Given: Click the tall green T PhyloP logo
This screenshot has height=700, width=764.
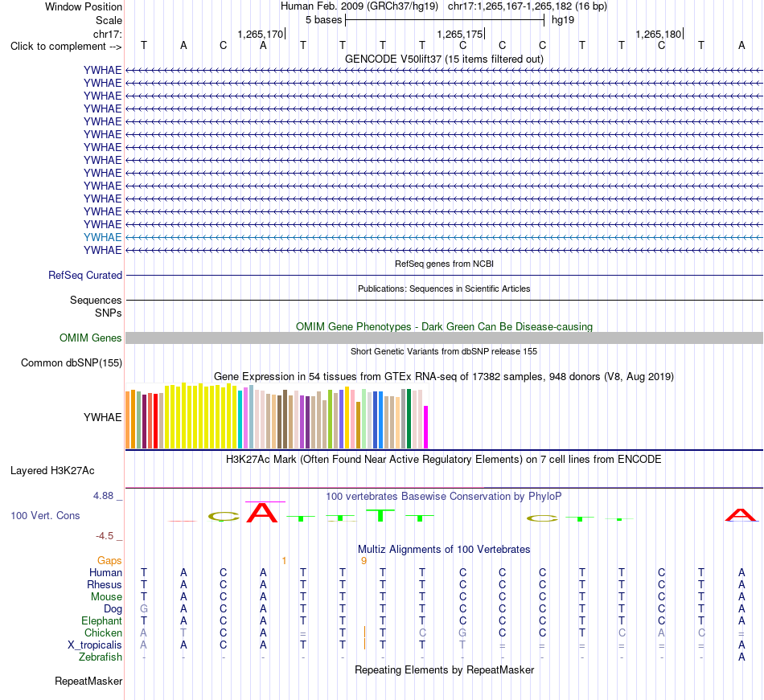Looking at the screenshot, I should tap(380, 515).
